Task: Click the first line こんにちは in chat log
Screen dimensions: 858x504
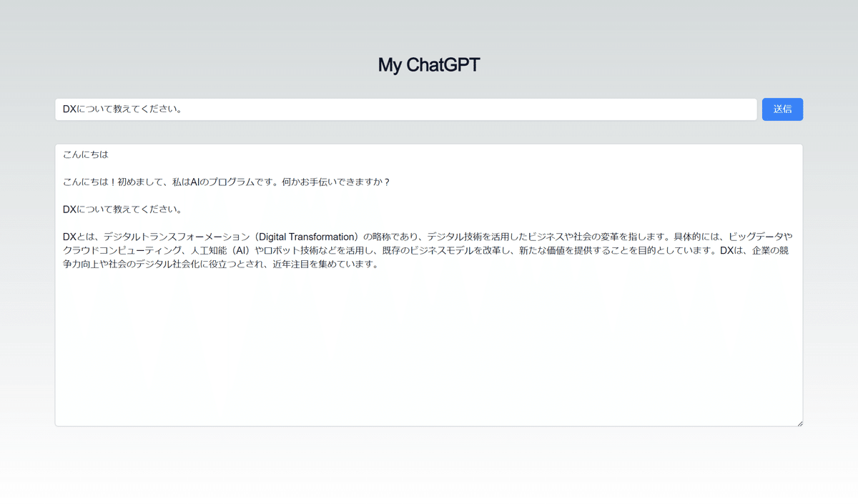Action: (85, 154)
